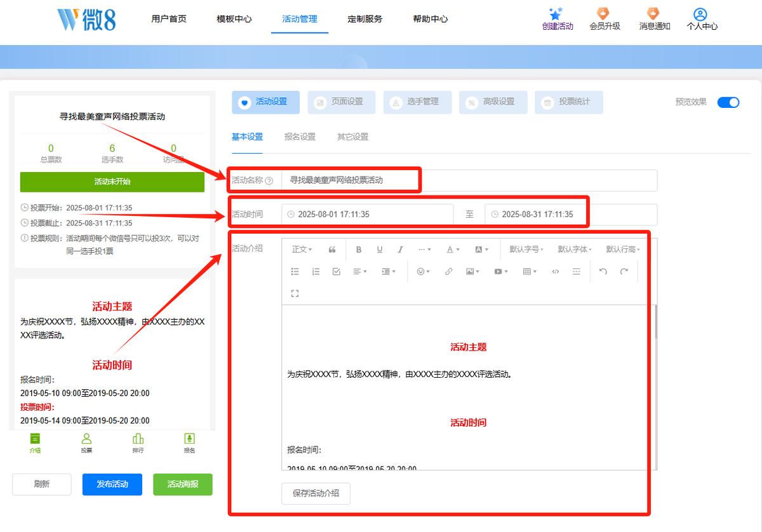The height and width of the screenshot is (532, 762).
Task: Open the 报名设置 sub-tab
Action: click(x=300, y=136)
